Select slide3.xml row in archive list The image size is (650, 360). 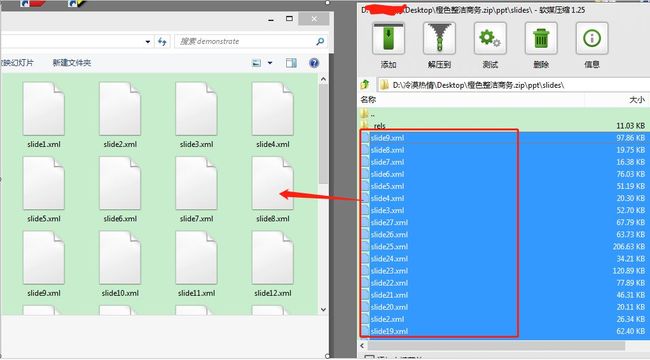tap(503, 210)
